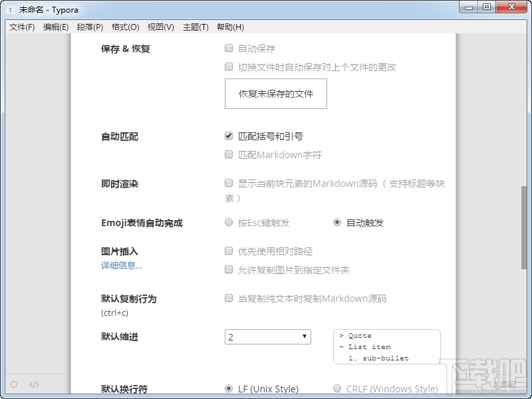This screenshot has height=399, width=532.
Task: Check the 优先使用相对路径 checkbox
Action: point(229,251)
